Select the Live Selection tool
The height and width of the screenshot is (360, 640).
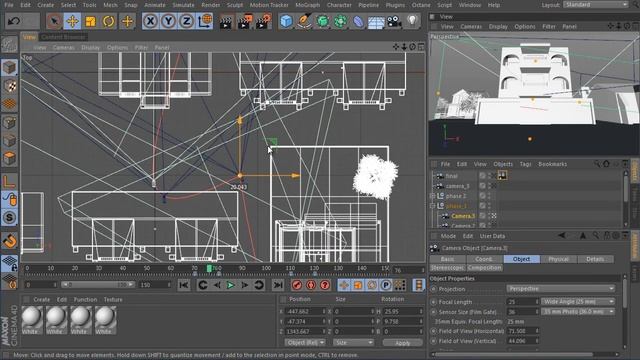(54, 21)
